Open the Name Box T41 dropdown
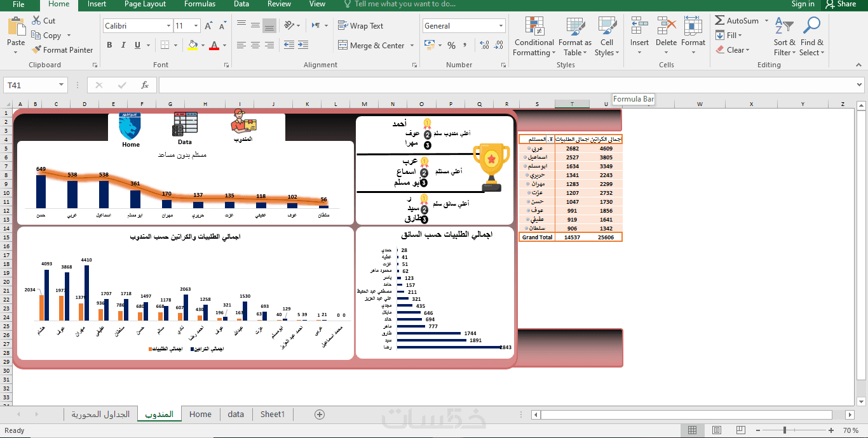The width and height of the screenshot is (868, 438). coord(62,85)
